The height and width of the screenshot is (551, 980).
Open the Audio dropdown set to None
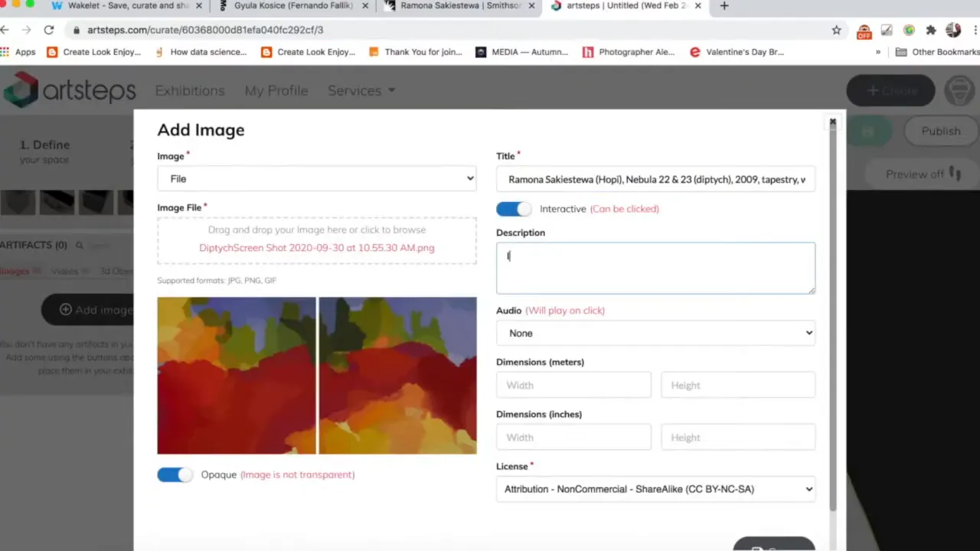[655, 333]
